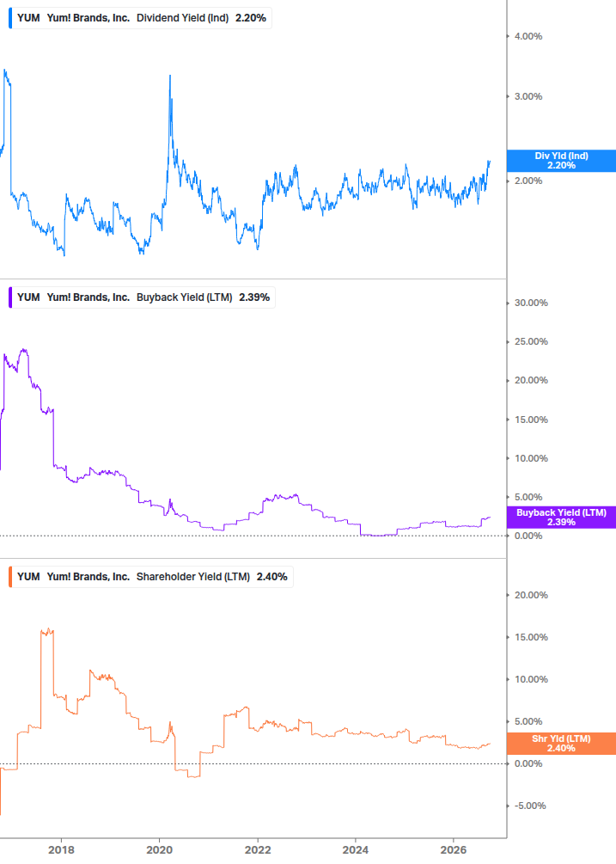Click the YUM Buyback Yield (LTM) legend label

(142, 297)
